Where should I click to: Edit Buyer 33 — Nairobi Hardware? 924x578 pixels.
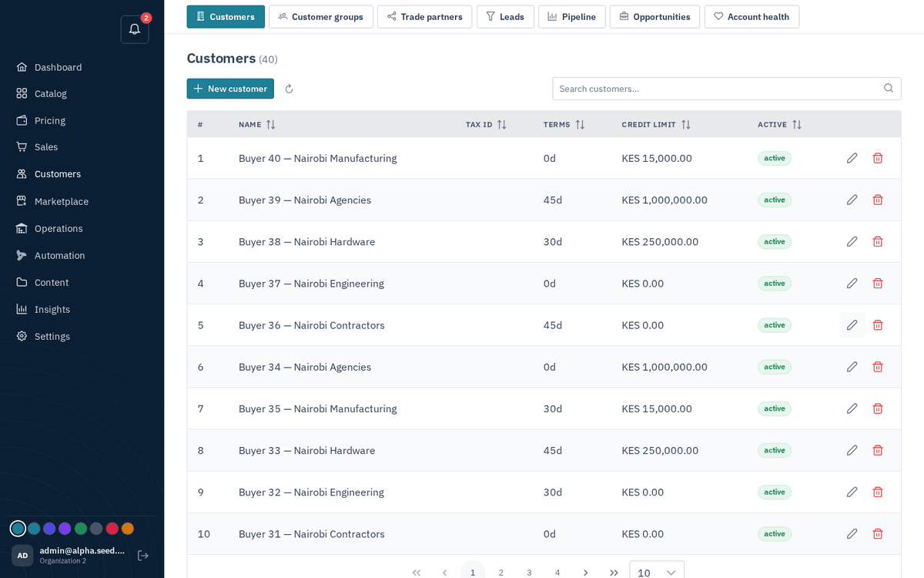click(852, 450)
